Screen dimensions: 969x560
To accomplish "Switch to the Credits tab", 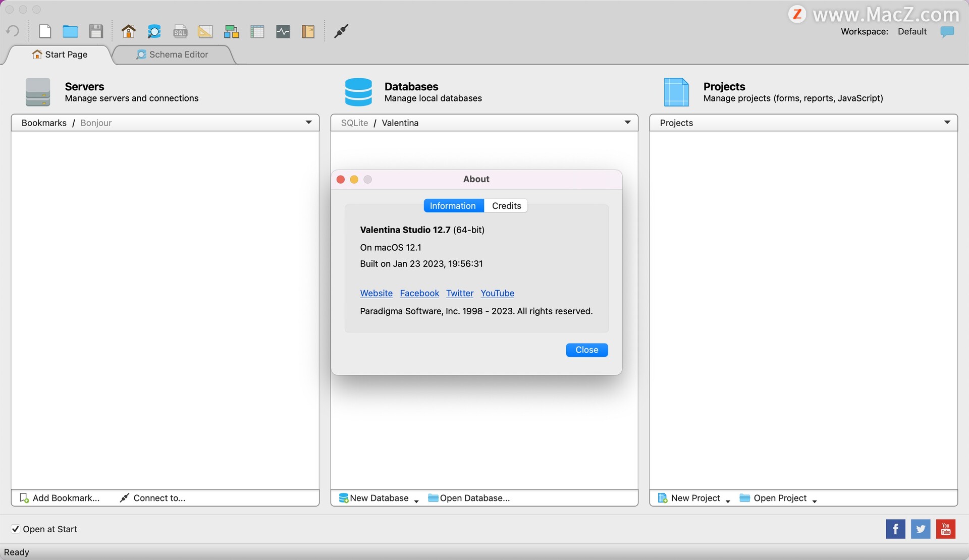I will [506, 206].
